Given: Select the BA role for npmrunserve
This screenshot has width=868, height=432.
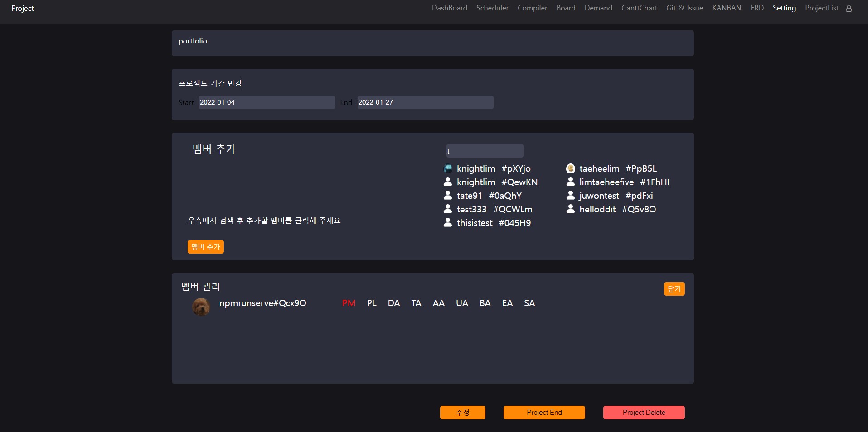Looking at the screenshot, I should point(485,303).
